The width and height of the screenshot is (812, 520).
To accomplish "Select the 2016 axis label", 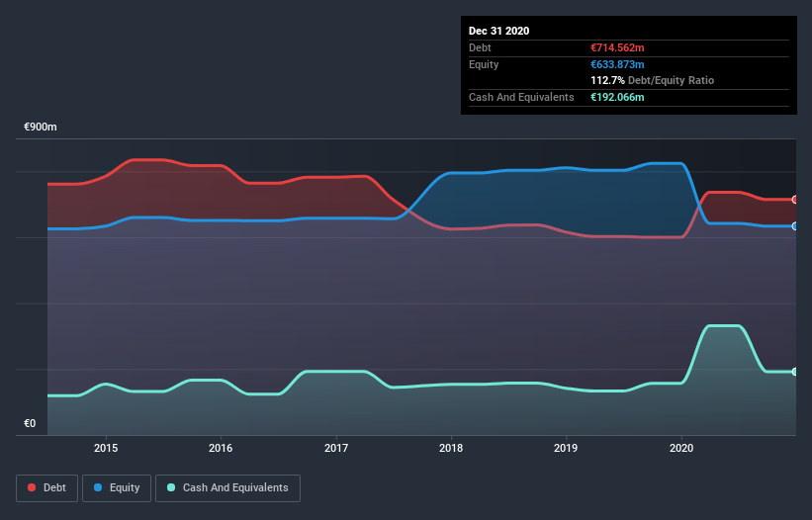I will (x=221, y=448).
